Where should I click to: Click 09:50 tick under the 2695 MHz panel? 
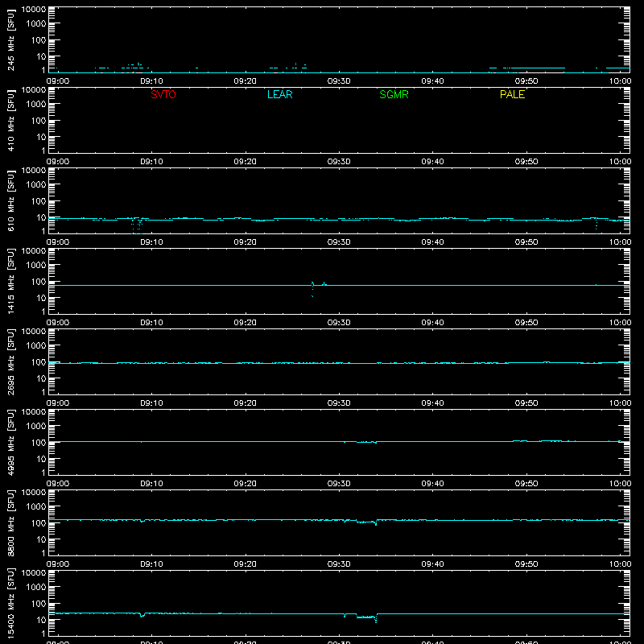point(526,403)
